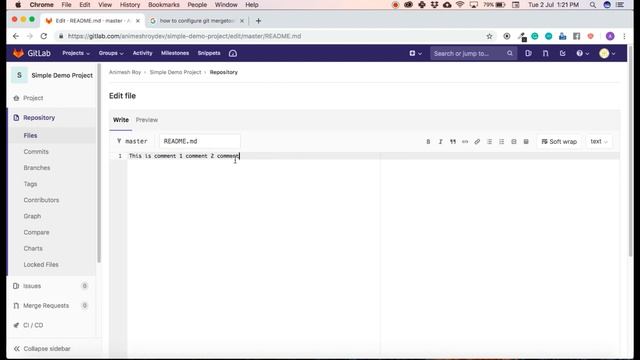Insert code formatting from the editor toolbar
This screenshot has height=360, width=640.
(465, 142)
